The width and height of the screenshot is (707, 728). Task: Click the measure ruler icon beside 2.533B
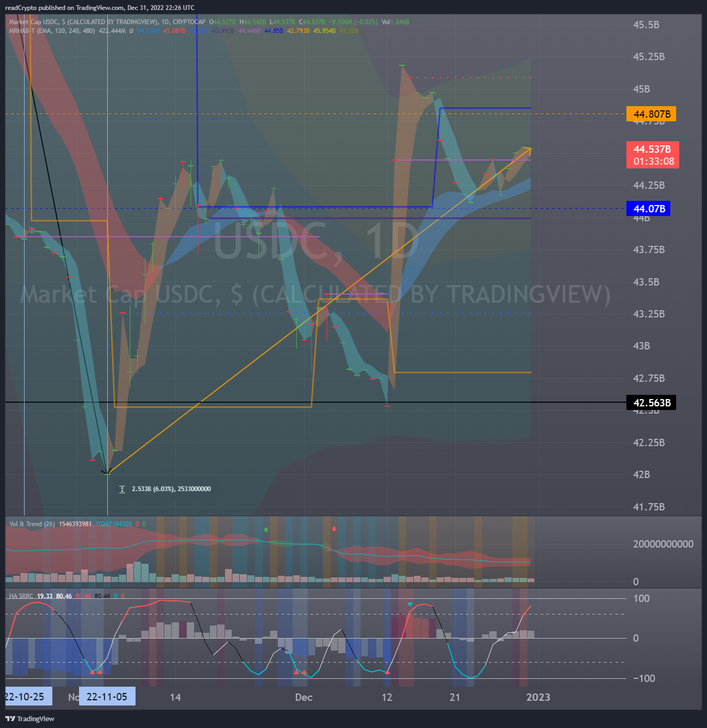click(122, 490)
